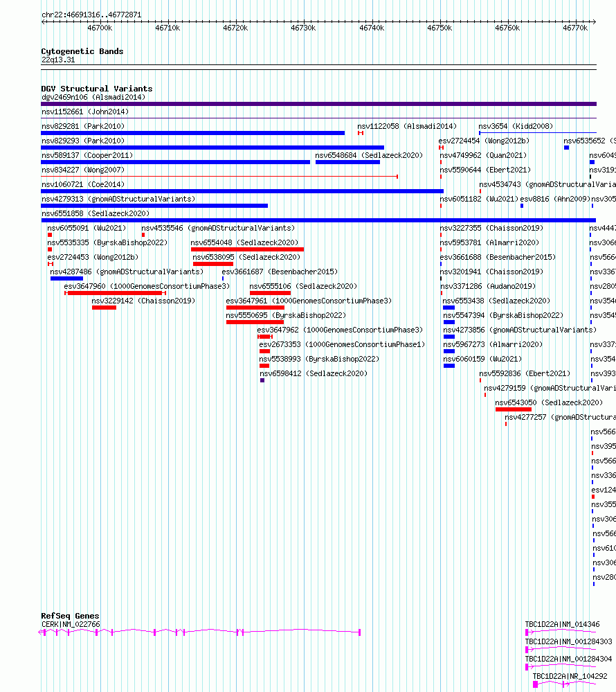The height and width of the screenshot is (692, 616).
Task: Click the 46700k ruler tick label
Action: coord(100,28)
